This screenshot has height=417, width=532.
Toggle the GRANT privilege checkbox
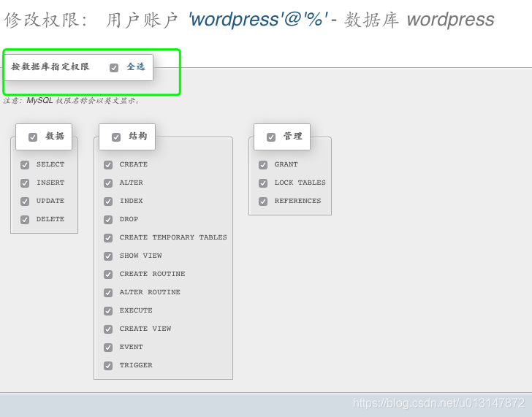(263, 165)
